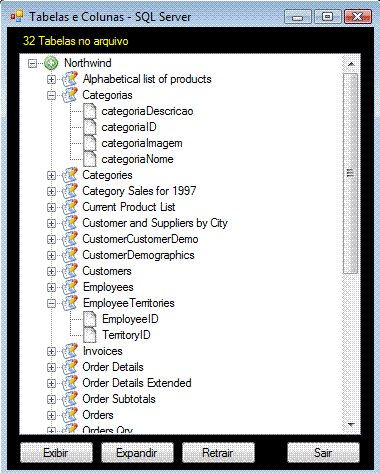This screenshot has width=380, height=473.
Task: Select the EmployeeID column
Action: [130, 319]
